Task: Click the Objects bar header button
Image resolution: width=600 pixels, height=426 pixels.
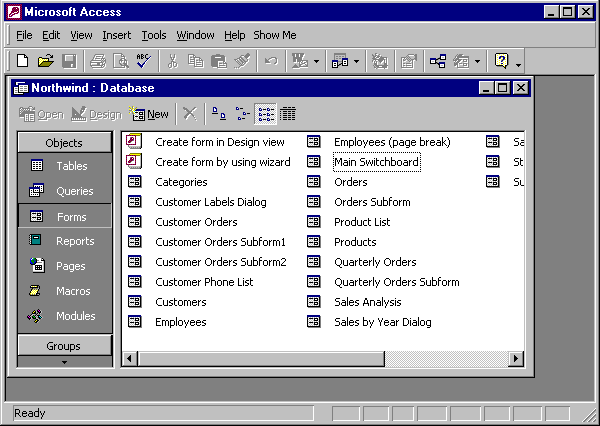Action: click(x=64, y=143)
